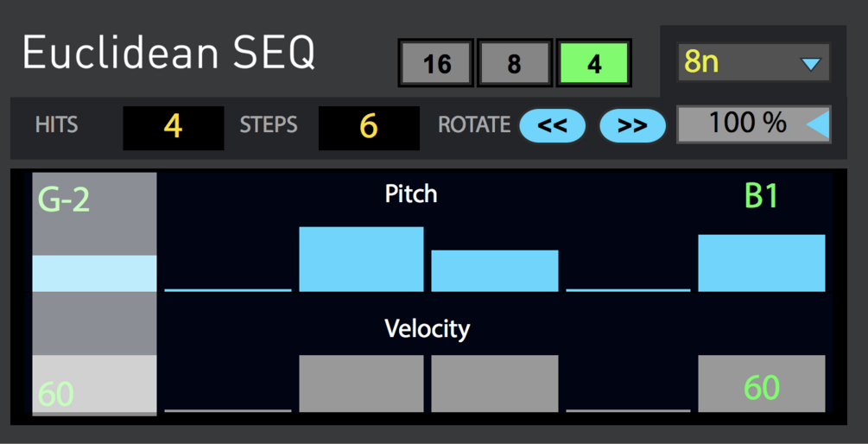
Task: Rotate the pattern right with >> button
Action: point(632,126)
